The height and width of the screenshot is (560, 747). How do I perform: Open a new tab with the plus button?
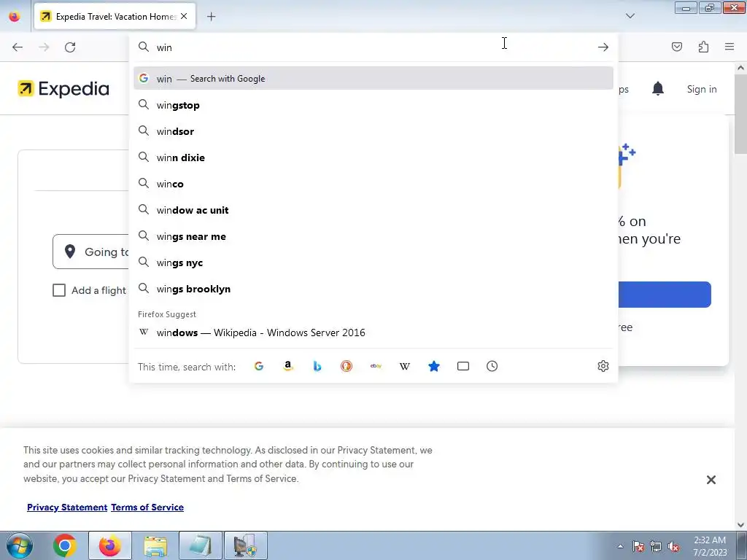pyautogui.click(x=211, y=17)
